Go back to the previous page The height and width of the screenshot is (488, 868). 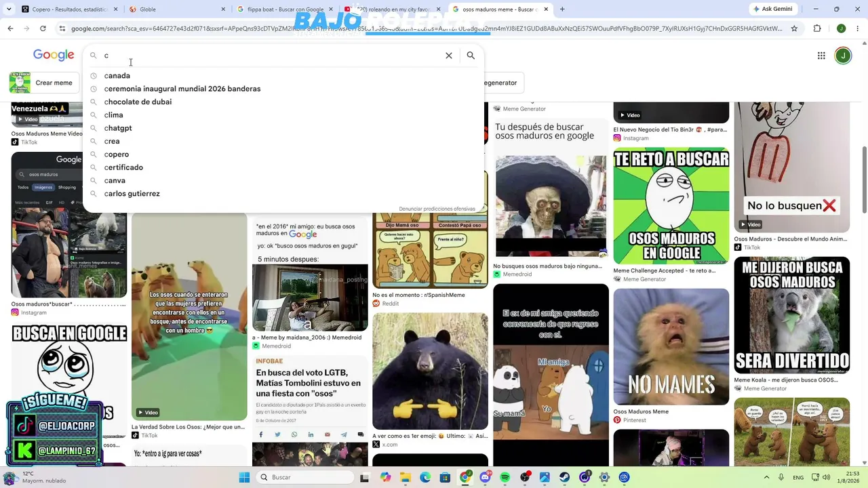pyautogui.click(x=10, y=28)
